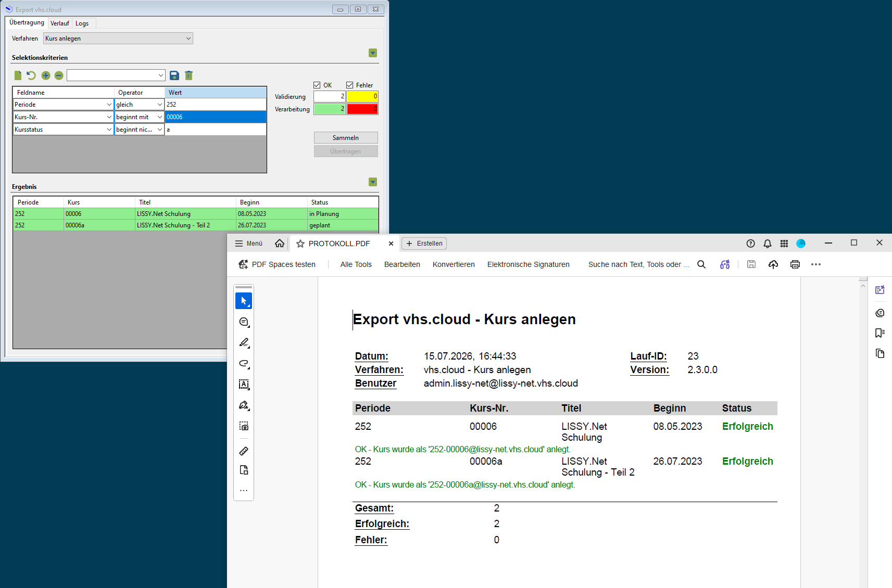This screenshot has height=588, width=892.
Task: Add a criterion with the green plus icon
Action: [46, 75]
